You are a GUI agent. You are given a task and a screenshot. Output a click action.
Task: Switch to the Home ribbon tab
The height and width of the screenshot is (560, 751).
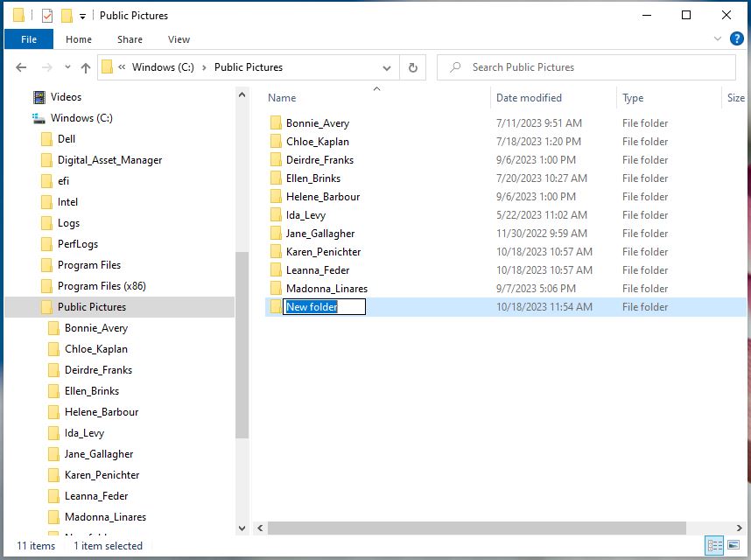pos(79,39)
